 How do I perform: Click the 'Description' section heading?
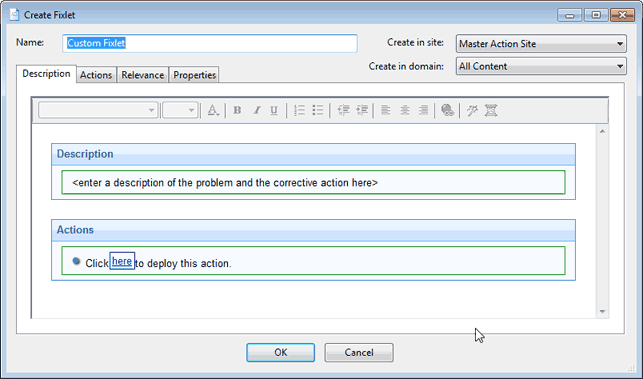85,154
